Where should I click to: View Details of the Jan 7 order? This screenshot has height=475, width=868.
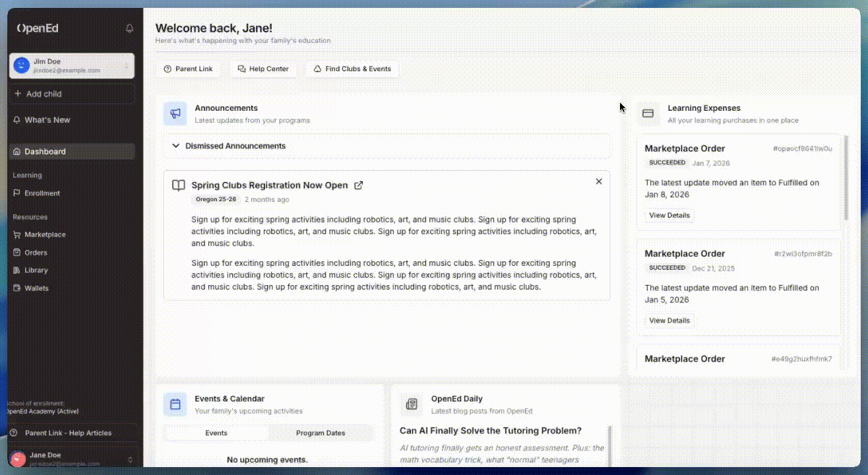(x=669, y=216)
